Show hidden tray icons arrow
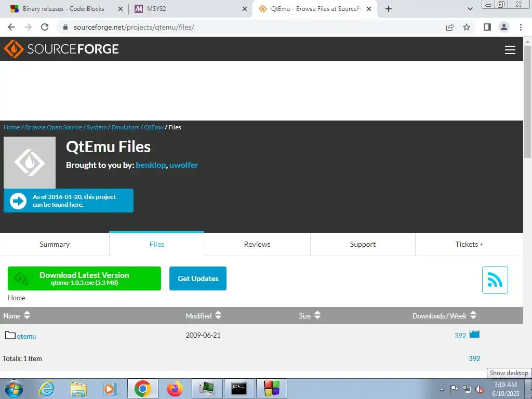 pyautogui.click(x=442, y=389)
